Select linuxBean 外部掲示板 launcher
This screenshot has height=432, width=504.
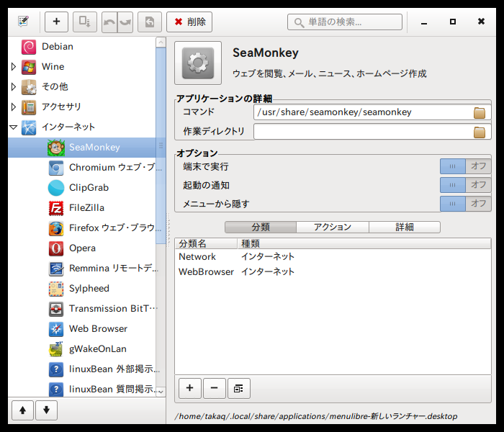(x=82, y=369)
